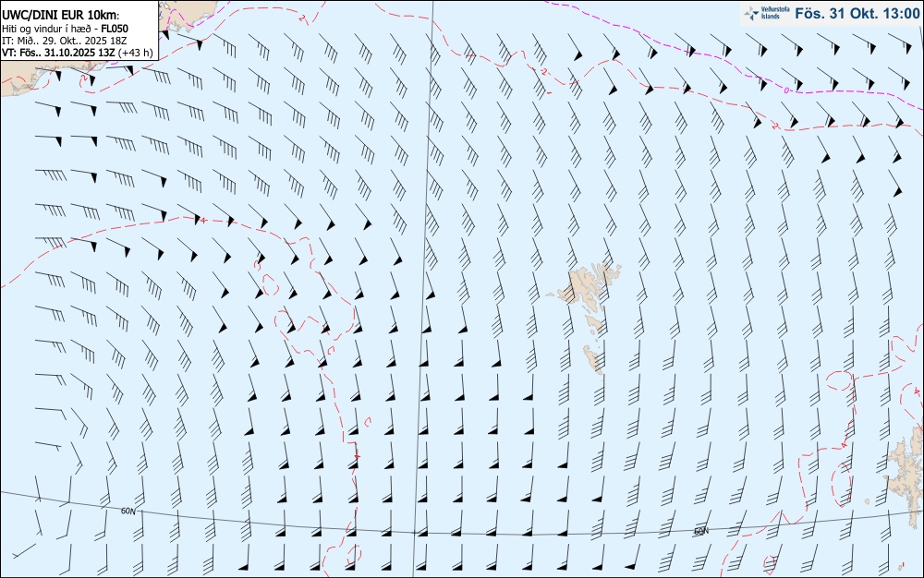Click the Veðurstofa Íslands logo
924x578 pixels.
coord(766,14)
